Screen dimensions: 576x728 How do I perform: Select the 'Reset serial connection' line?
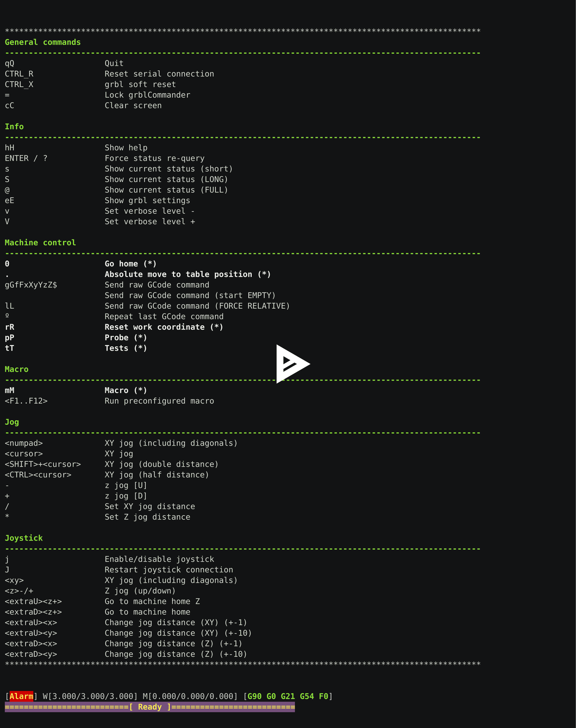pos(159,74)
